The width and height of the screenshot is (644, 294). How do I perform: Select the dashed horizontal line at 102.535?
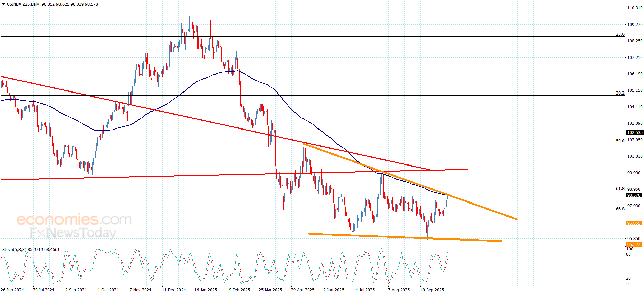pos(313,132)
